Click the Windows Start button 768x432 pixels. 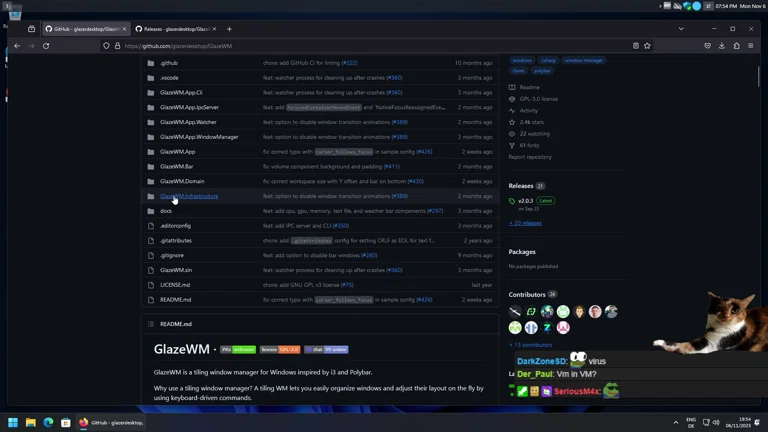[x=13, y=423]
